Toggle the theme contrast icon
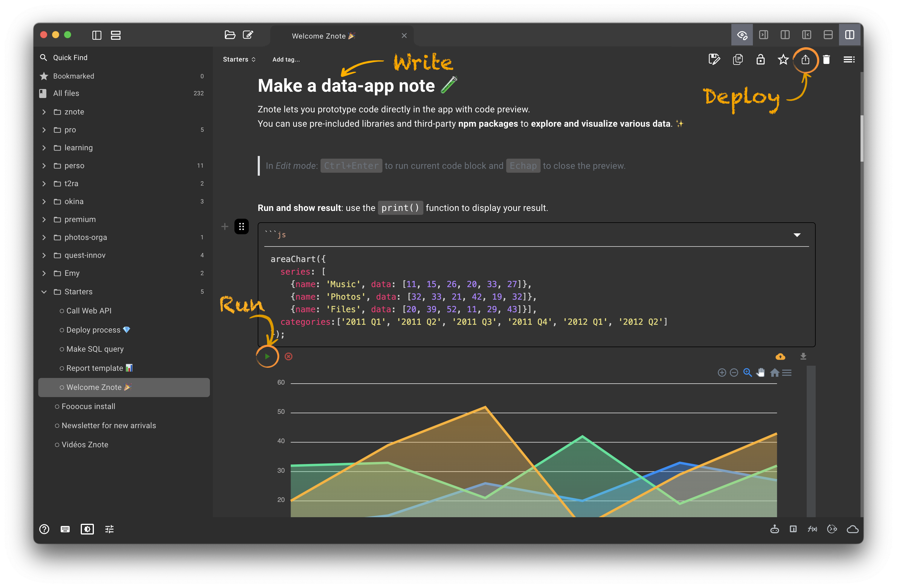 [87, 529]
